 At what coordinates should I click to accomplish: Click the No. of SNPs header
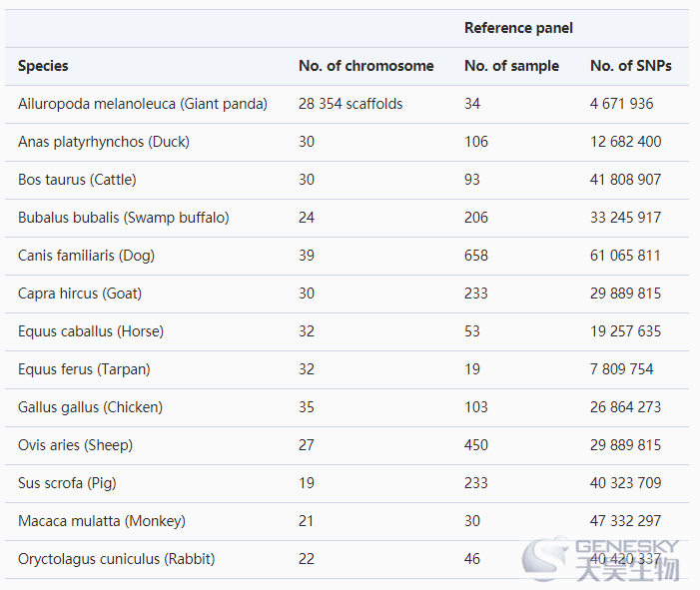(631, 66)
